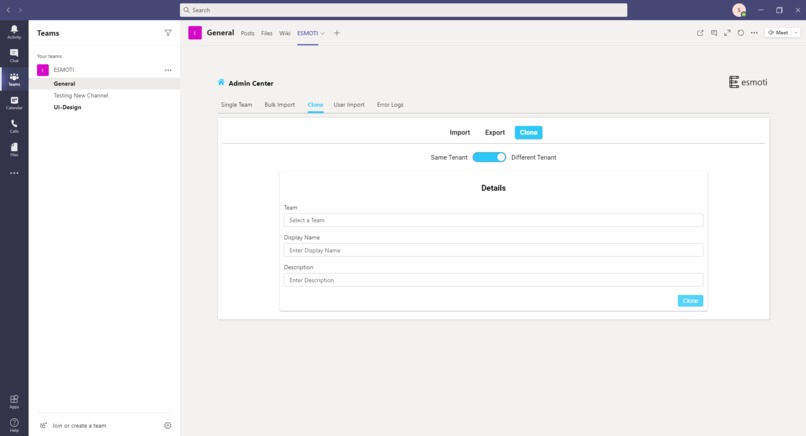Open the Apps store icon
Image resolution: width=806 pixels, height=436 pixels.
(x=14, y=401)
